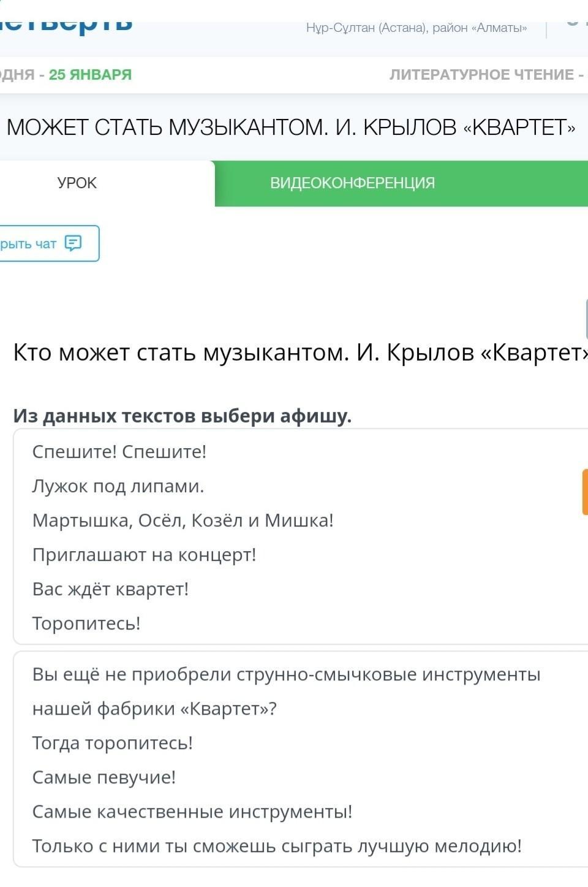Viewport: 588px width, 887px height.
Task: Click the line «Самые качественные инструменты!»
Action: pos(192,812)
